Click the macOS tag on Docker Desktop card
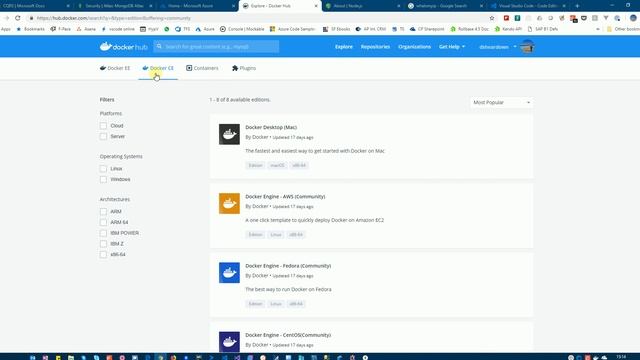 point(277,165)
